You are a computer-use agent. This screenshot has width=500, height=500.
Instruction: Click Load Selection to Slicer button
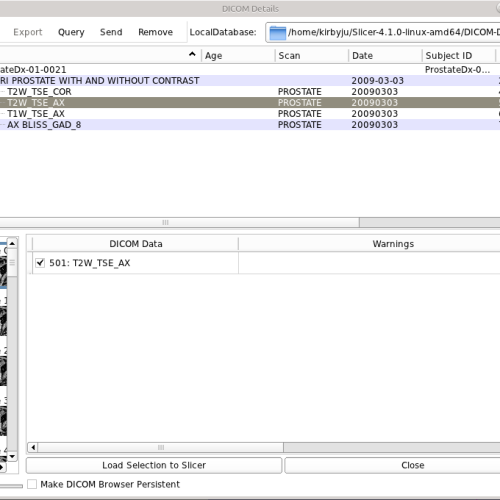(x=154, y=465)
